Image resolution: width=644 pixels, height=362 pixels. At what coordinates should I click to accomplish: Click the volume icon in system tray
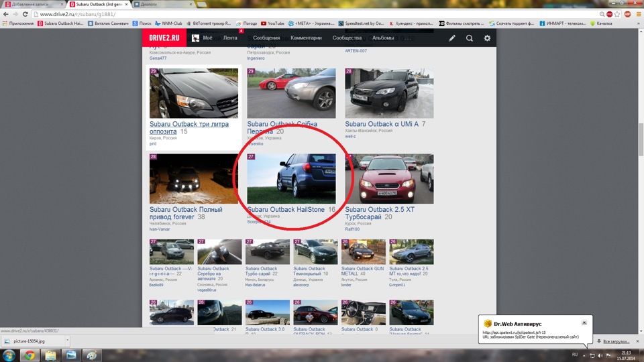click(600, 355)
